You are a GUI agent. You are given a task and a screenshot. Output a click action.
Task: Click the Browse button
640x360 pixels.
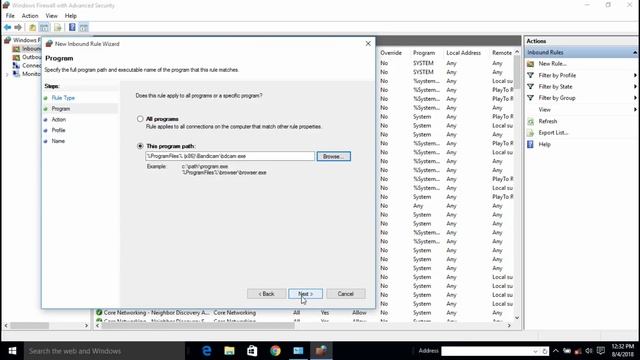click(333, 156)
